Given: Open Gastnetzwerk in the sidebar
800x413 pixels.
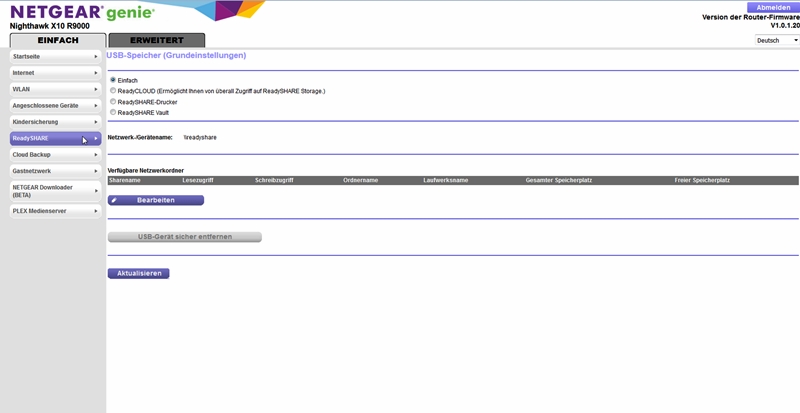Looking at the screenshot, I should point(50,171).
